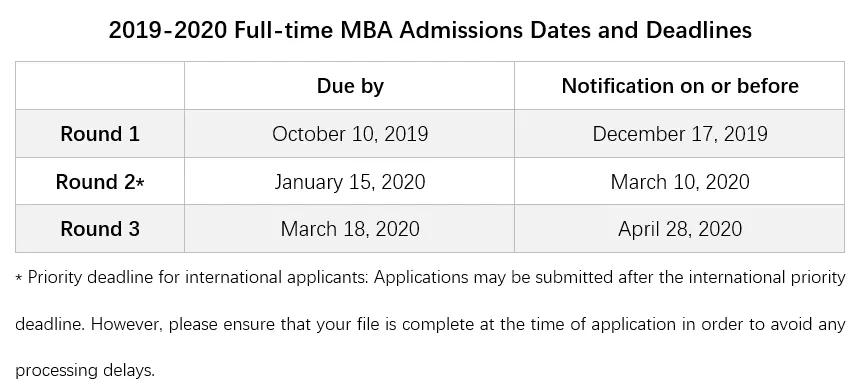865x390 pixels.
Task: Click the footnote asterisk before "Priority deadline"
Action: click(x=19, y=279)
